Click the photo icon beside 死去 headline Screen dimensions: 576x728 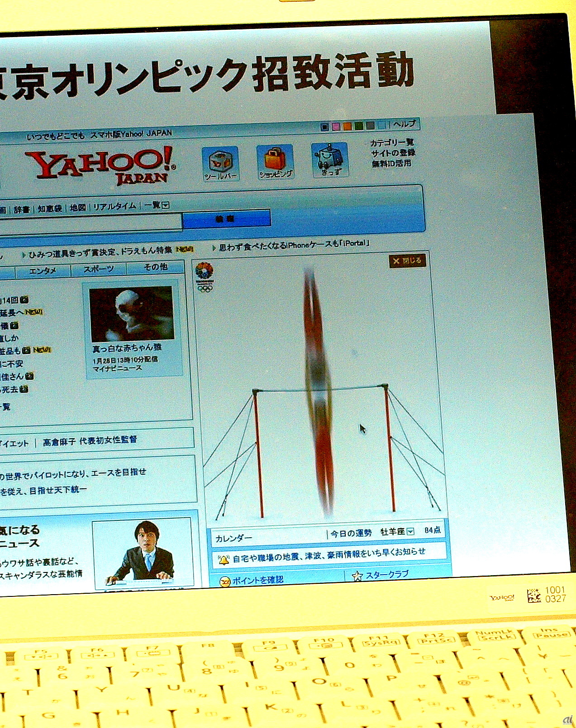click(24, 389)
